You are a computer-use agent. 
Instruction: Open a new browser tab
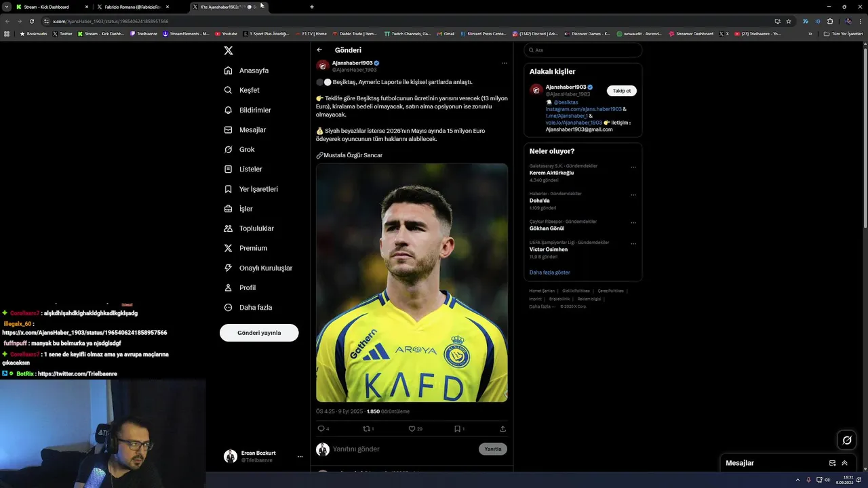[x=312, y=7]
